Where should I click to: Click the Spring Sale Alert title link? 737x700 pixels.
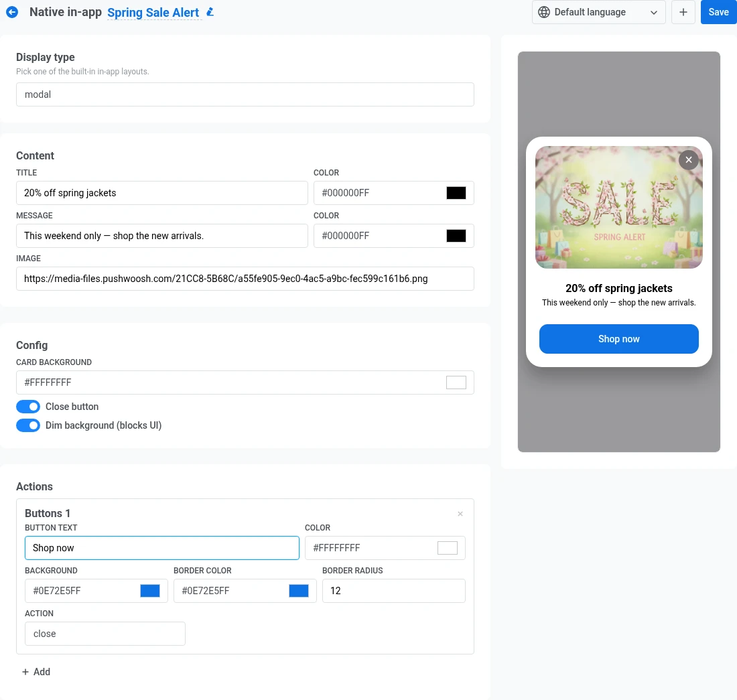coord(153,13)
